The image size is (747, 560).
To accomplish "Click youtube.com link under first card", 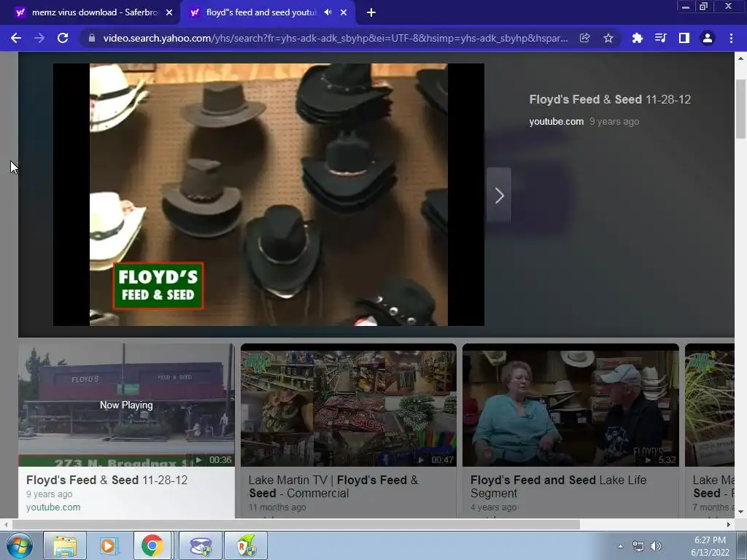I will (x=53, y=507).
